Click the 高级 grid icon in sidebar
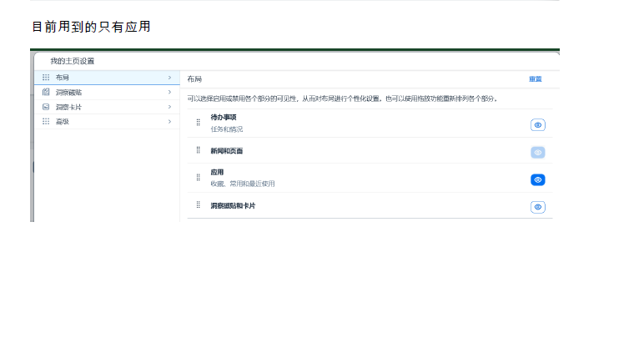Screen dimensions: 644x338 (x=46, y=122)
